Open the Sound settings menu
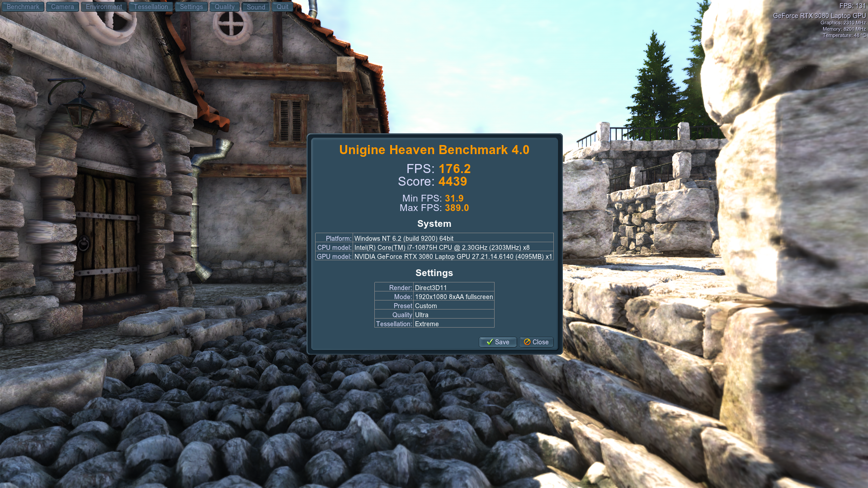The width and height of the screenshot is (868, 488). click(255, 7)
